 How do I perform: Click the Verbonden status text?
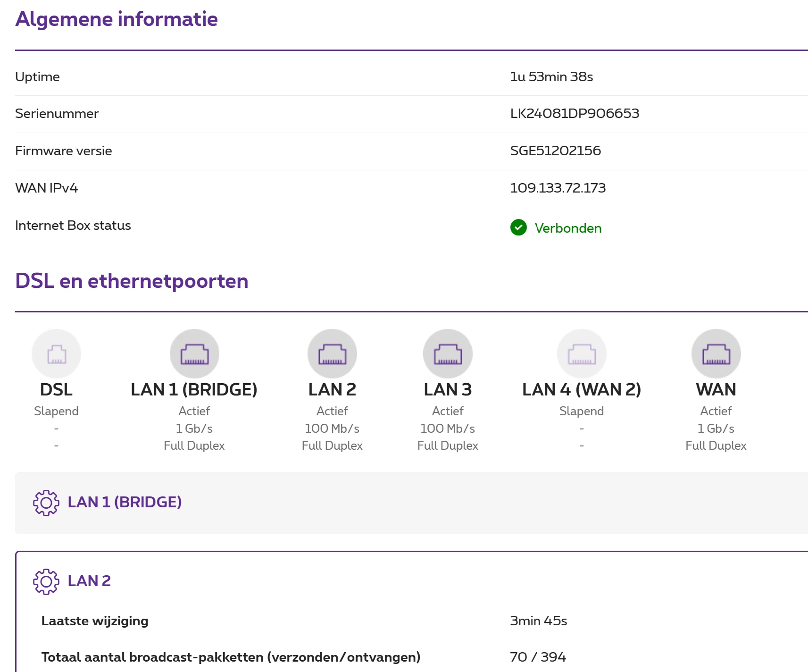click(x=568, y=228)
